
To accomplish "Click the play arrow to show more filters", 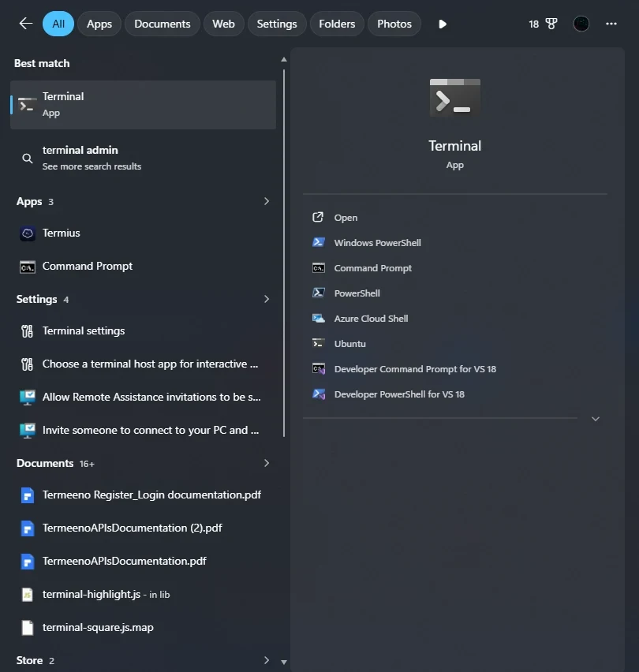I will [x=443, y=24].
